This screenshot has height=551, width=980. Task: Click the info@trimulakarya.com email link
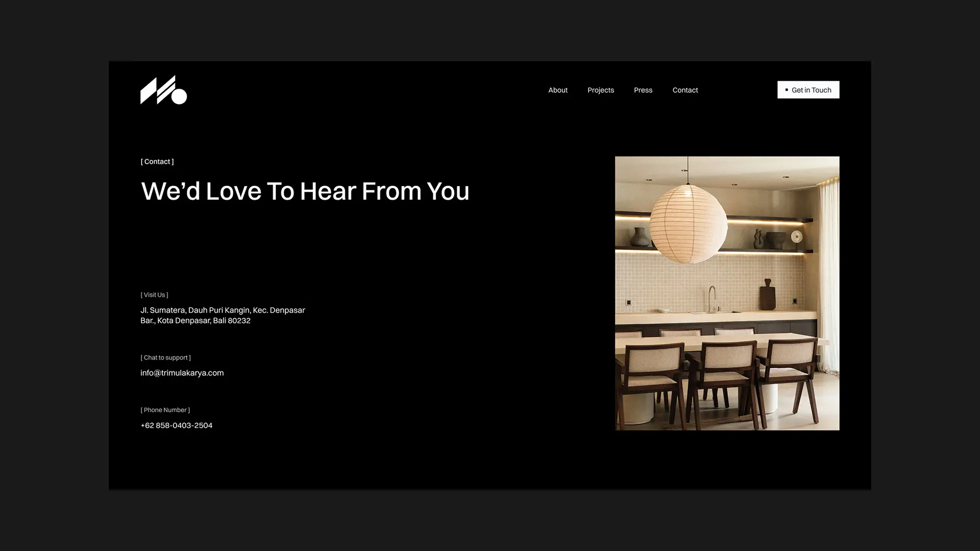point(182,373)
